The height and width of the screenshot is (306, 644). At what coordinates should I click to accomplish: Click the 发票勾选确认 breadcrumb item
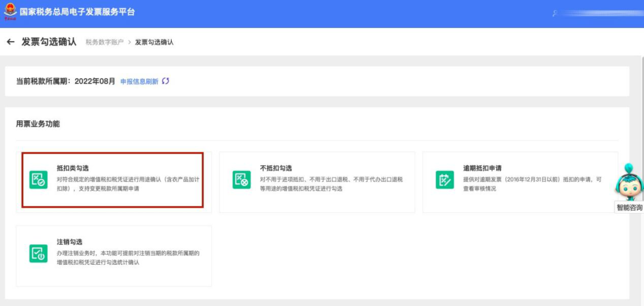point(154,42)
